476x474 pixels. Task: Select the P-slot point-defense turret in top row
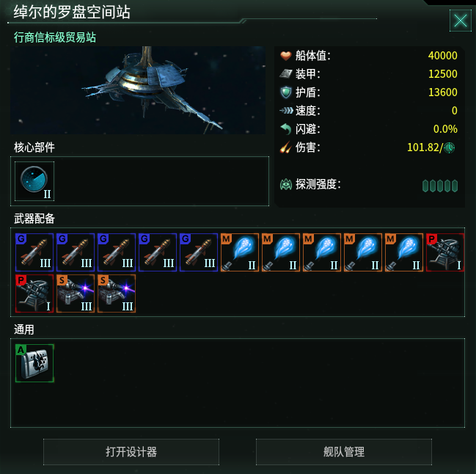[x=445, y=252]
